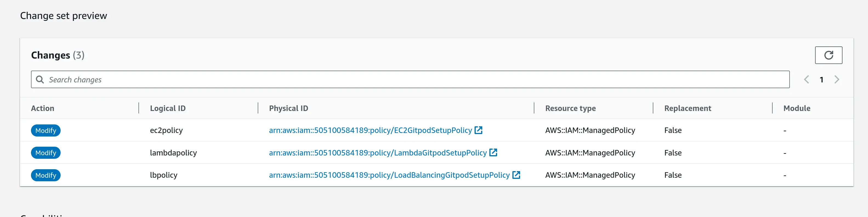Go to next page of changes
Screen dimensions: 868x217
point(837,80)
